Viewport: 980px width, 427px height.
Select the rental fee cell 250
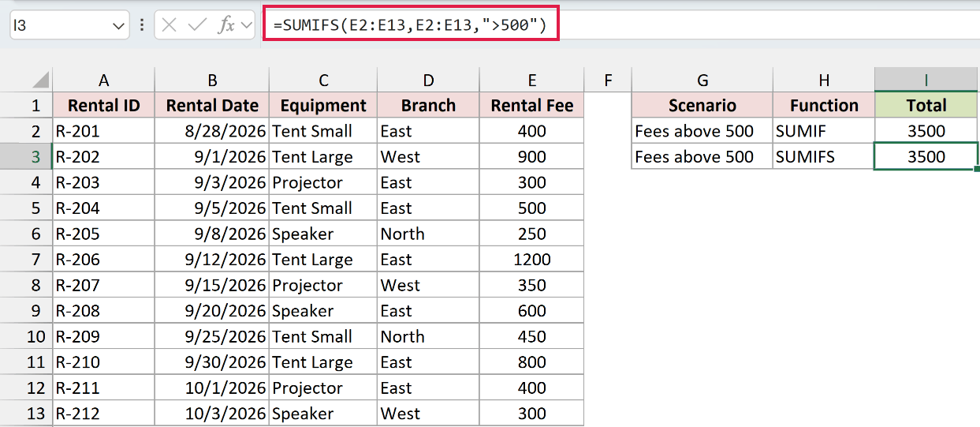(532, 234)
